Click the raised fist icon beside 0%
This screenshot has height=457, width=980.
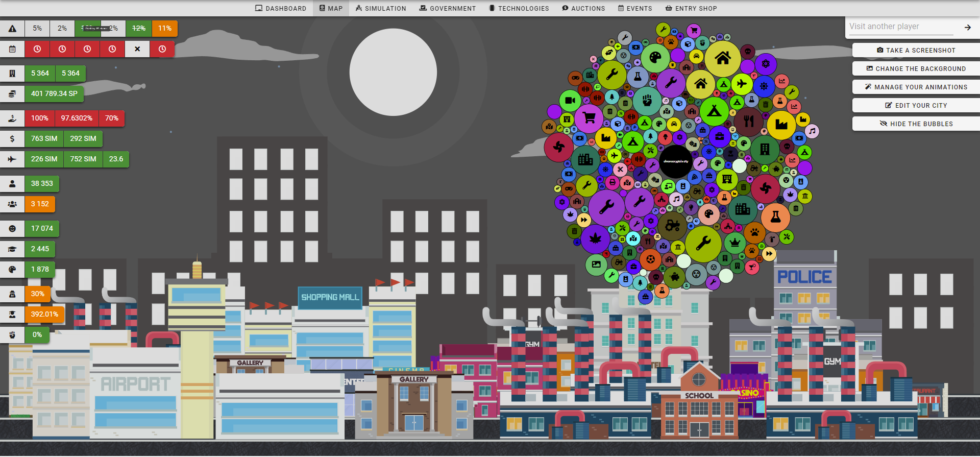12,335
